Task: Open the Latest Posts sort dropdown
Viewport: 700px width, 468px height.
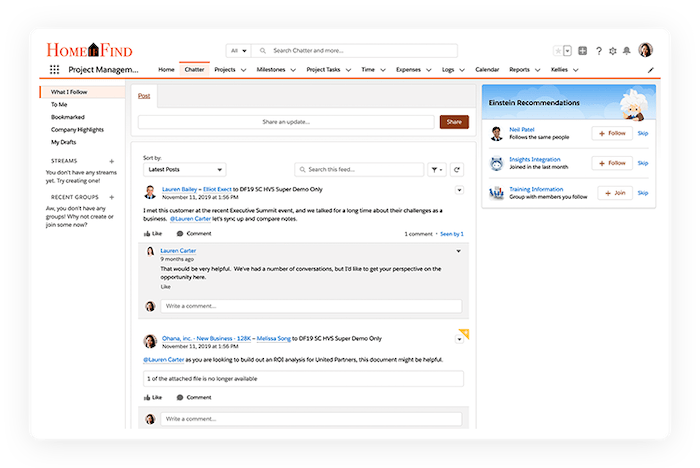Action: 184,170
